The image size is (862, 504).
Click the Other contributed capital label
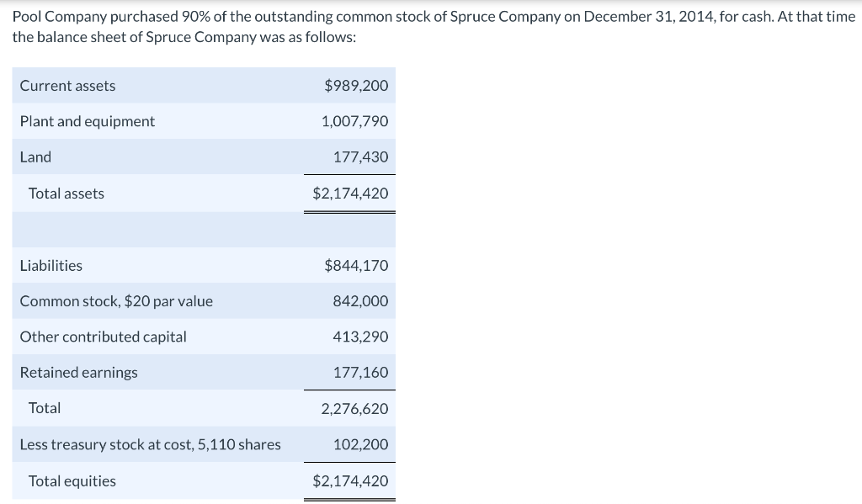click(103, 337)
